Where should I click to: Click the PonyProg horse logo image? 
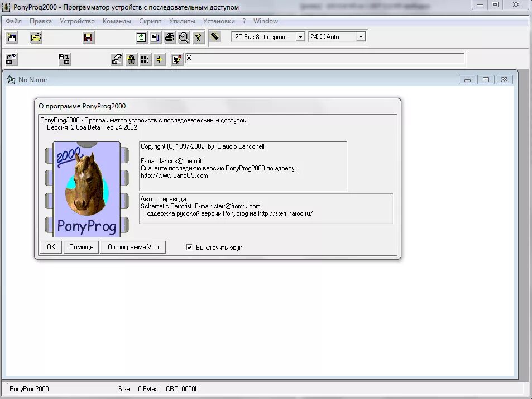87,189
